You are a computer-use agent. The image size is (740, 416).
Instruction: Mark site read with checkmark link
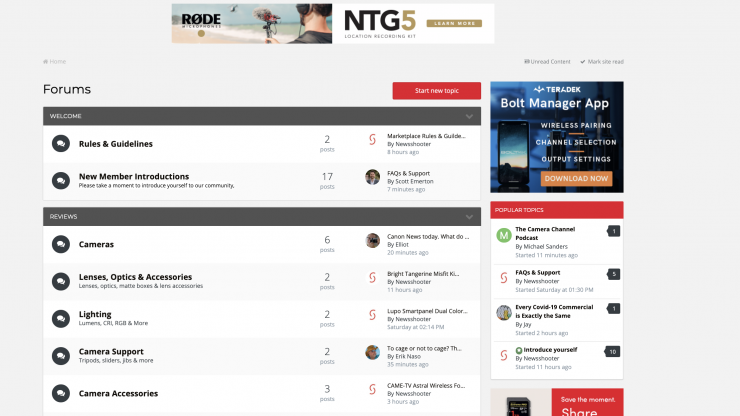602,62
